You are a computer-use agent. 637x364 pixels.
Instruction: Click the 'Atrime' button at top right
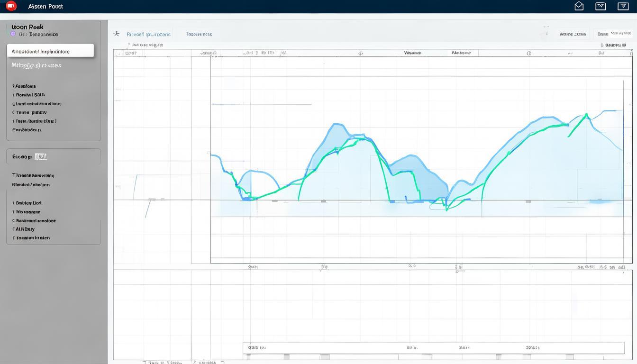pyautogui.click(x=573, y=34)
